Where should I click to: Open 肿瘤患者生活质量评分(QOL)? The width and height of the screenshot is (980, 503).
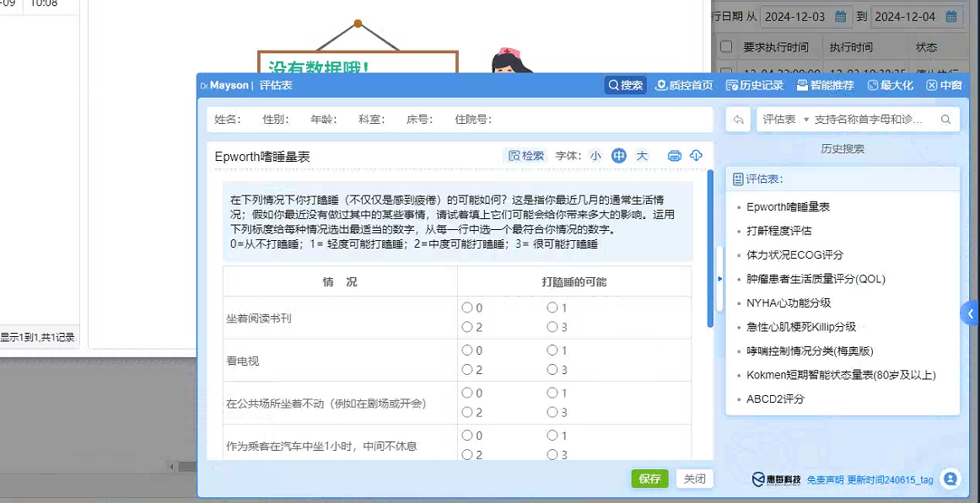pyautogui.click(x=816, y=279)
